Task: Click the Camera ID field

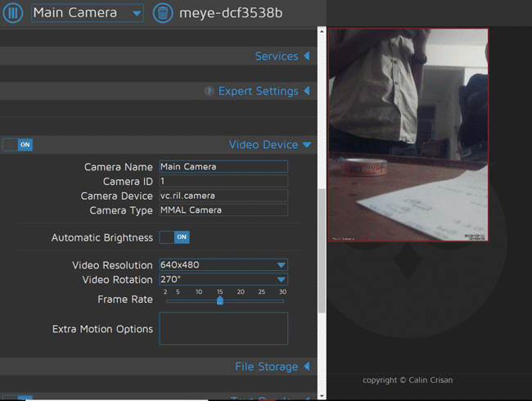Action: click(x=223, y=181)
